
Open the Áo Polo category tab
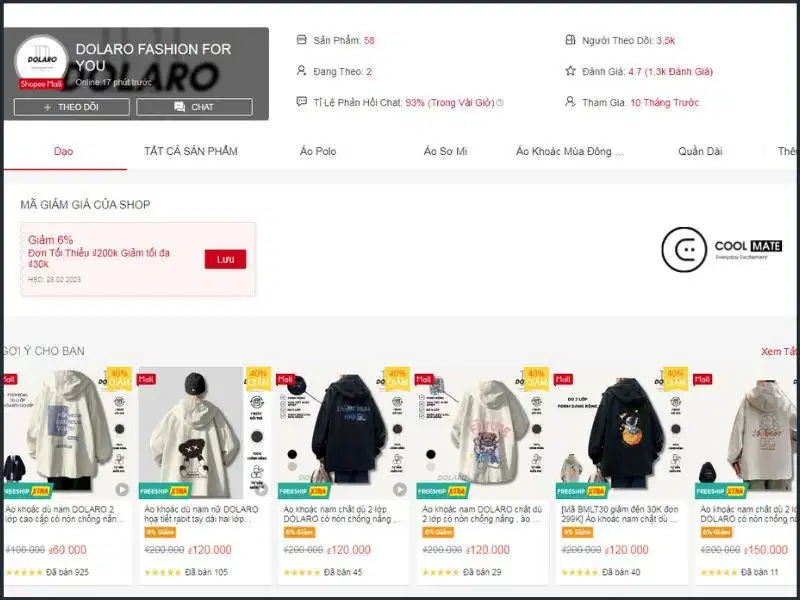coord(318,151)
